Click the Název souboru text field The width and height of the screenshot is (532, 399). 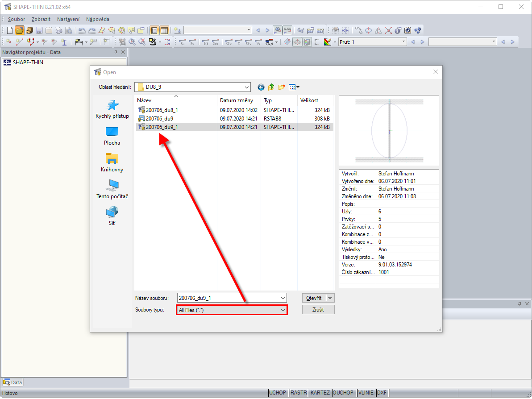pos(229,298)
